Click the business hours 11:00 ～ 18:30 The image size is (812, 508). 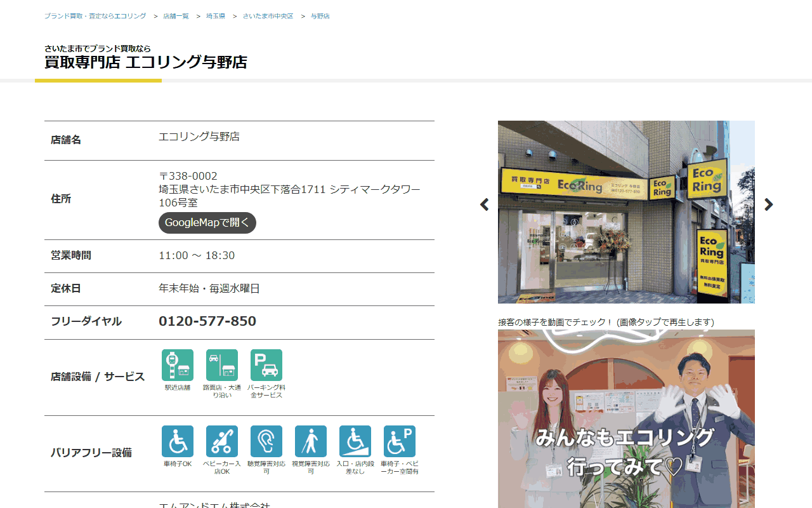pos(197,255)
